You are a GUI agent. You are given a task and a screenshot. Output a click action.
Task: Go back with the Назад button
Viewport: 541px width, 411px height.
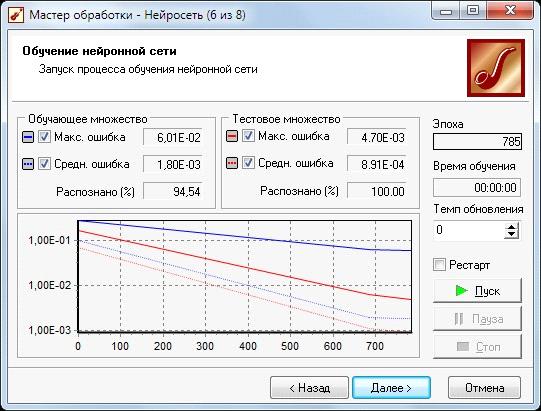click(309, 388)
